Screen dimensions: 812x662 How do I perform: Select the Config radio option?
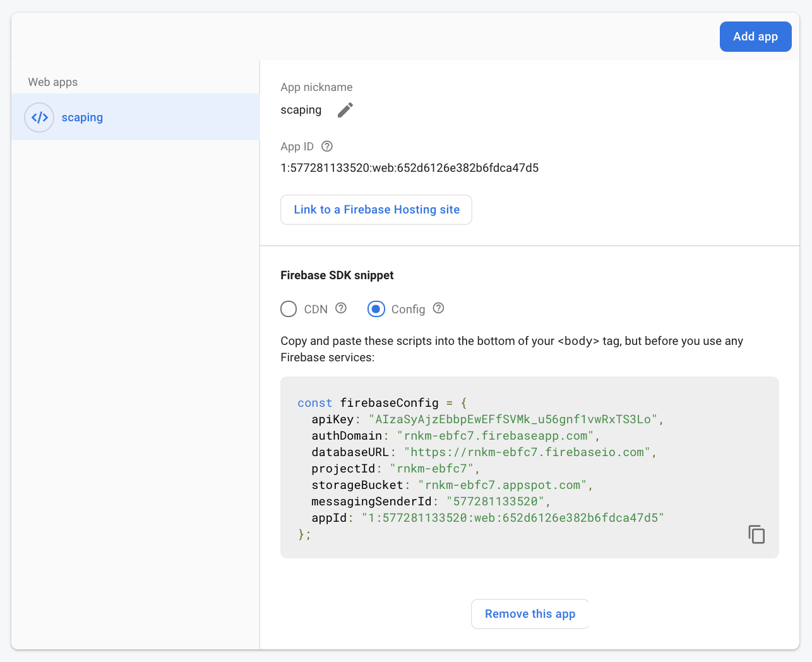(376, 309)
